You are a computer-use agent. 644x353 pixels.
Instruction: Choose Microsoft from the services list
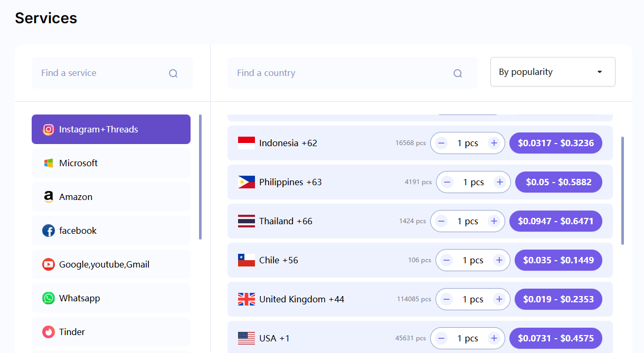point(111,163)
